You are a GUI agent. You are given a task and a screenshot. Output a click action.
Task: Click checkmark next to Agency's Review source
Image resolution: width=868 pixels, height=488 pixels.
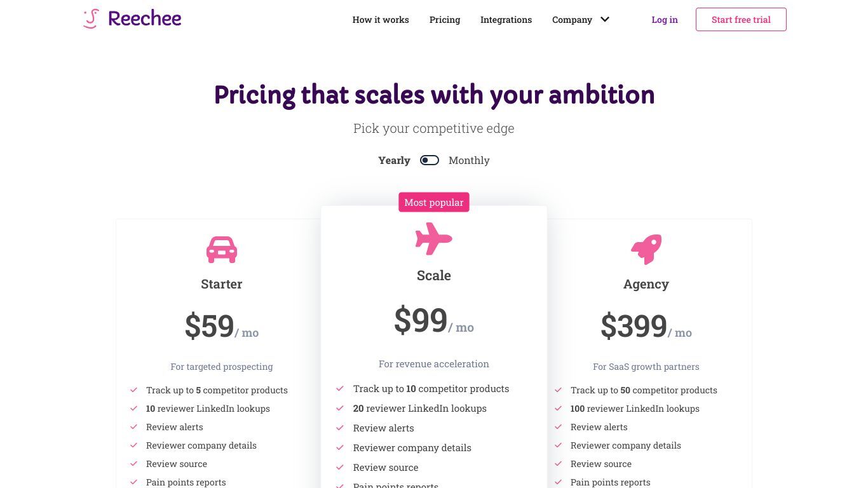(559, 464)
